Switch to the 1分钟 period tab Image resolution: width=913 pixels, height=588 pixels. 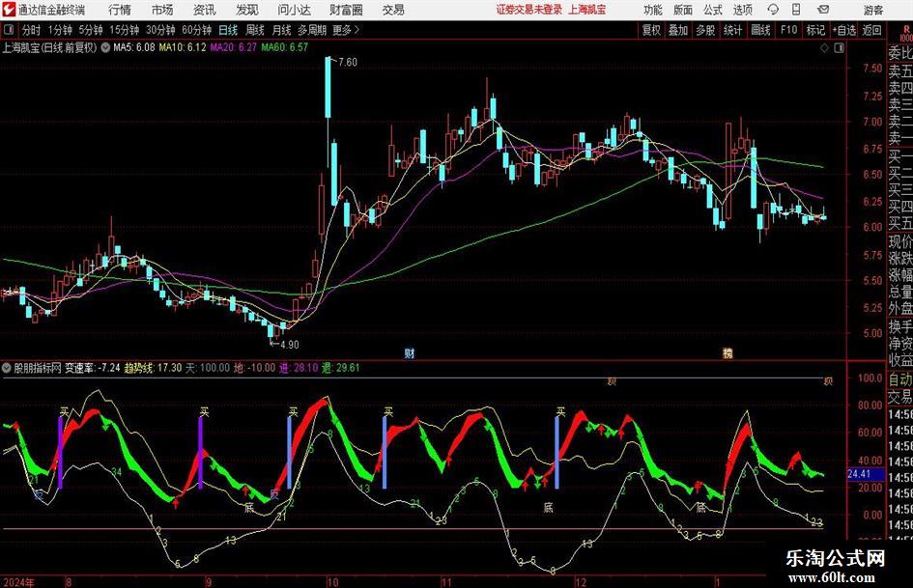[60, 30]
